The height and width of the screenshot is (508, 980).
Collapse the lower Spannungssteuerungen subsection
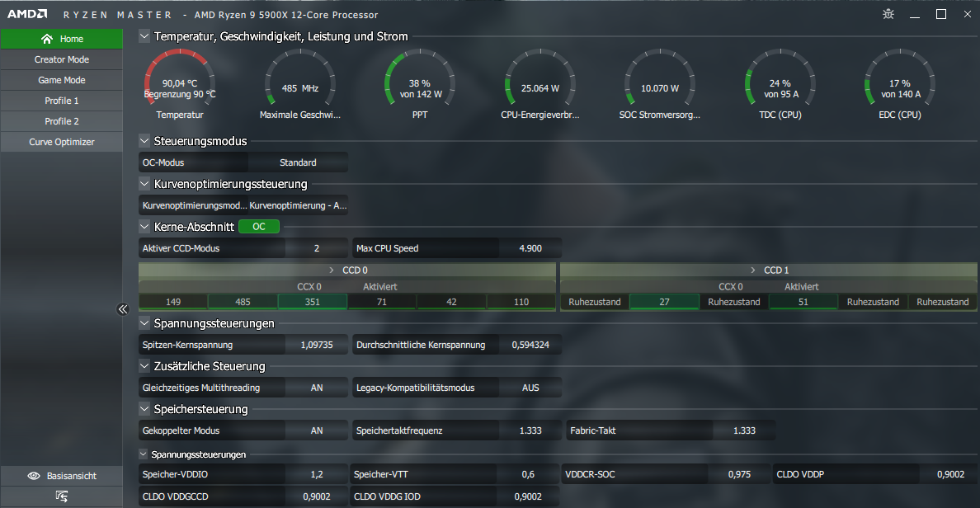(144, 454)
